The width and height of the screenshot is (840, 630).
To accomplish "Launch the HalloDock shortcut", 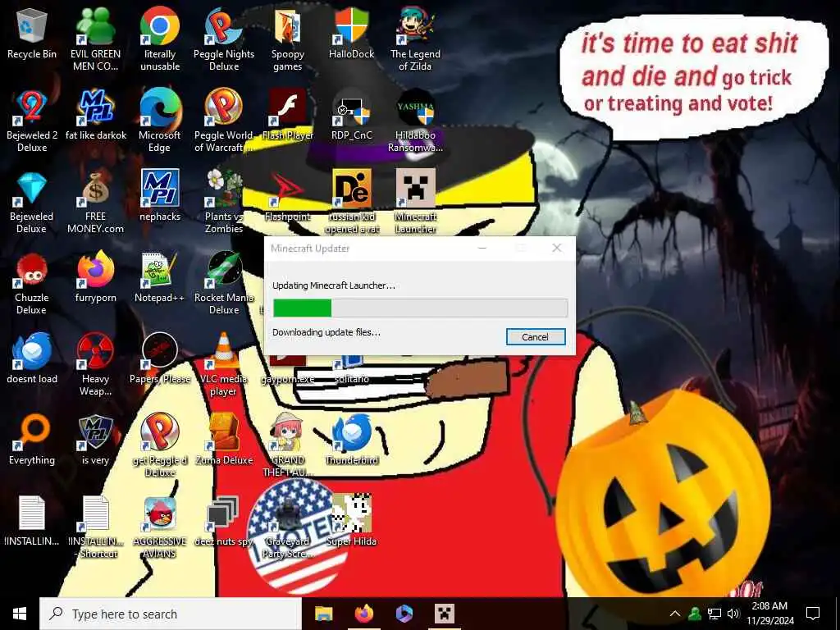I will coord(351,34).
